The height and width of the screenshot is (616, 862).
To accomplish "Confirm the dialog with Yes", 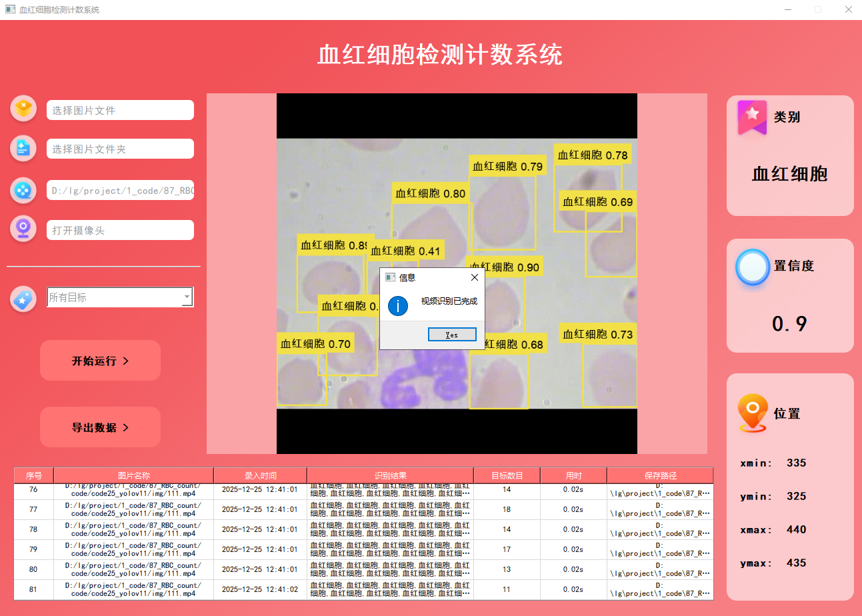I will tap(452, 335).
